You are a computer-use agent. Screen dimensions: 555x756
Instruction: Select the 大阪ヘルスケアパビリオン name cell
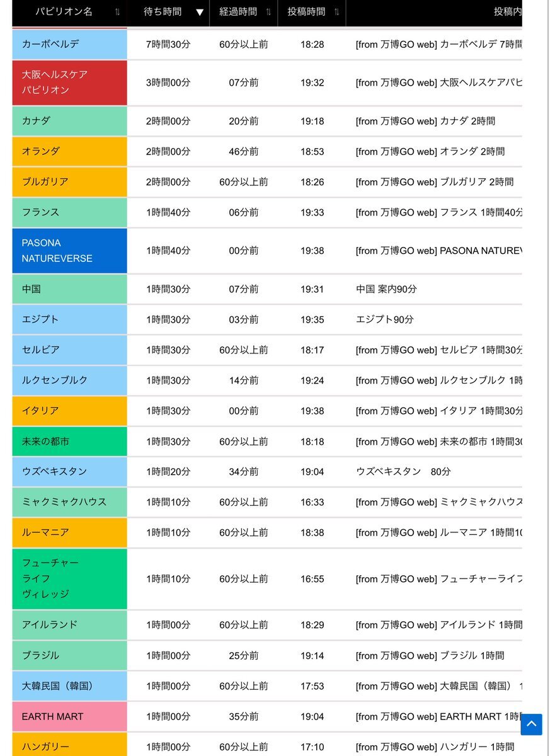(x=69, y=83)
